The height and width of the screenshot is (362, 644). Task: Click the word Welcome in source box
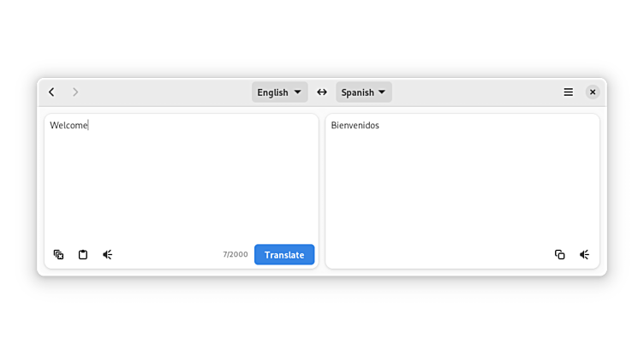[69, 126]
